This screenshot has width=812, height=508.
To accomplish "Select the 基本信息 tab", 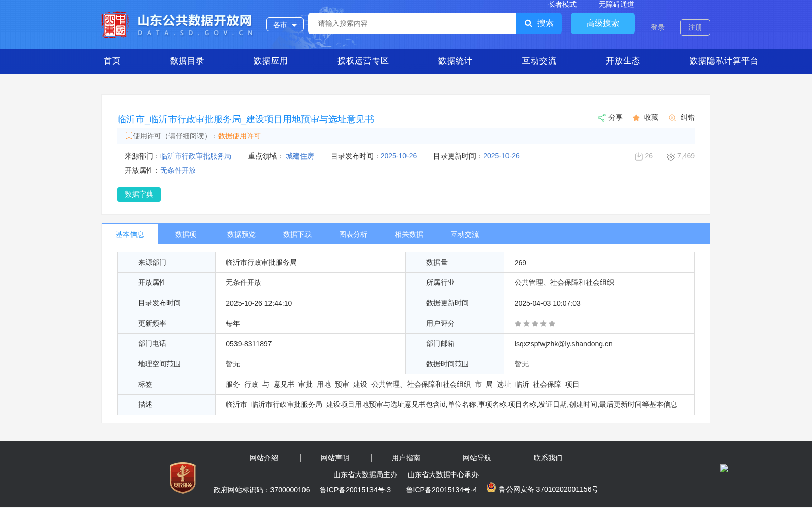I will tap(130, 234).
